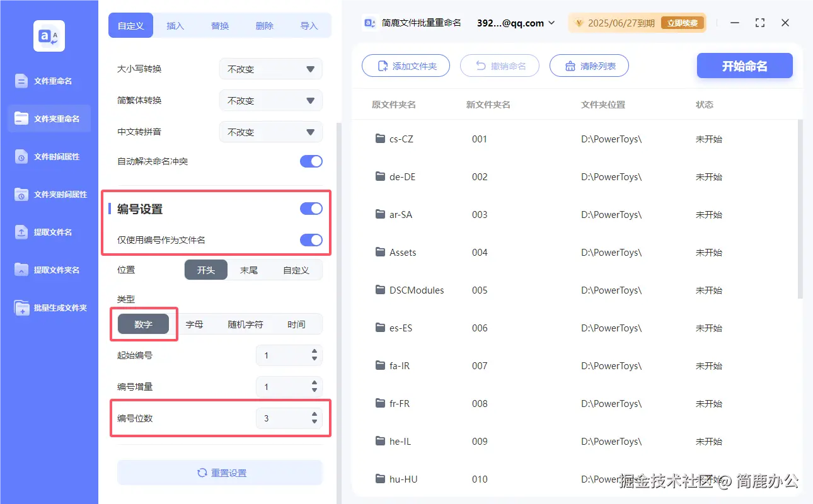Viewport: 813px width, 504px height.
Task: Disable 自动解决命名冲突 toggle
Action: [311, 161]
